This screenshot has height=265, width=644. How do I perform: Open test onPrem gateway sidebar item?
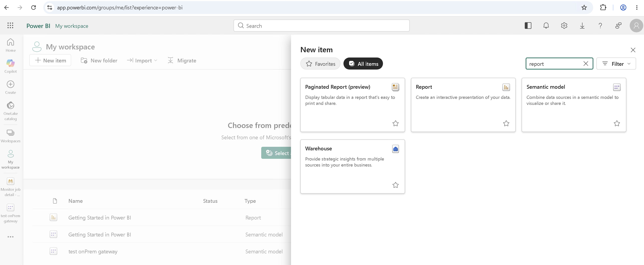click(x=11, y=213)
